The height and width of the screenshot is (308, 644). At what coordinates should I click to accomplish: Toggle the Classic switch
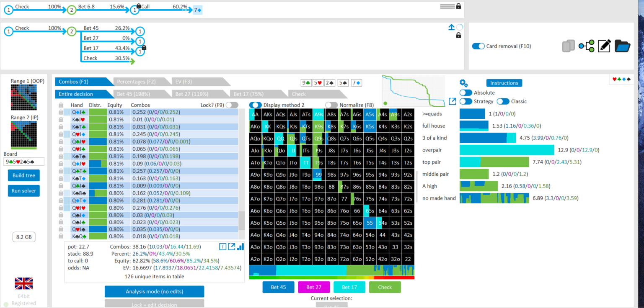[503, 101]
